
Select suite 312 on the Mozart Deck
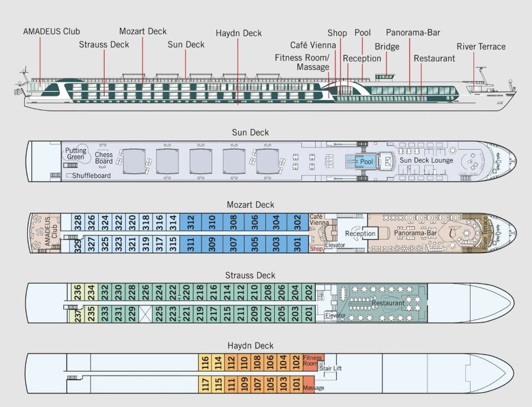point(190,222)
